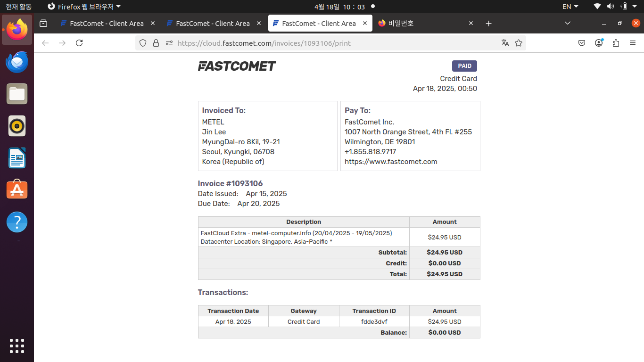Show applications grid in the dock
The image size is (644, 362).
[x=17, y=346]
